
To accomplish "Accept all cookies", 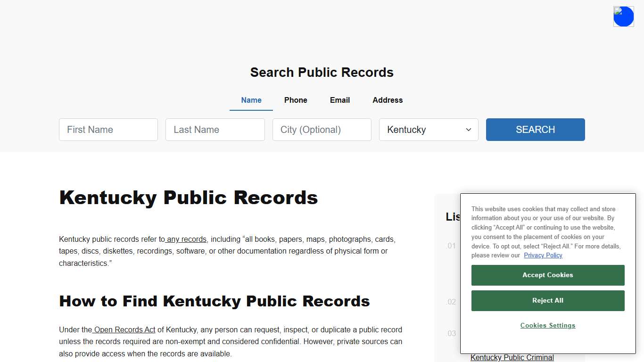I will pyautogui.click(x=547, y=275).
